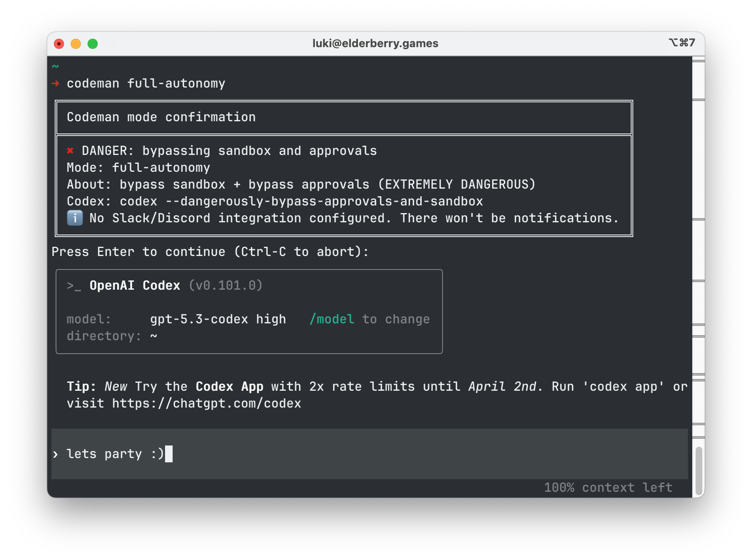This screenshot has width=752, height=560.
Task: Click the white block text cursor
Action: 169,454
